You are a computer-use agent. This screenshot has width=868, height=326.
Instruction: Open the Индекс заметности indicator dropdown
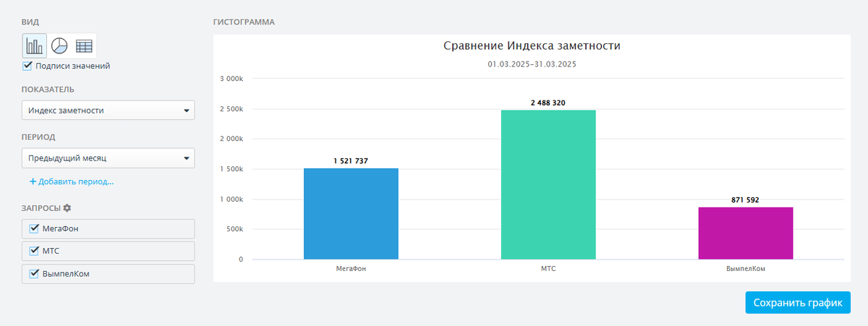(108, 111)
